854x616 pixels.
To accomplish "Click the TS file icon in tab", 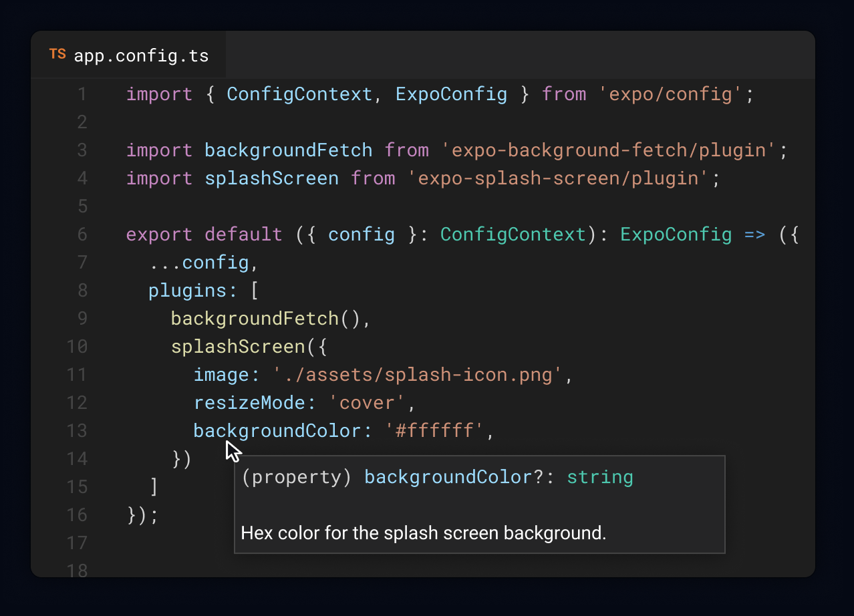I will click(57, 55).
